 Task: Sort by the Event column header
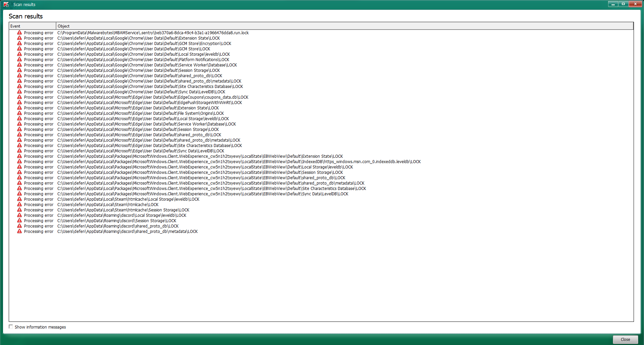(33, 26)
